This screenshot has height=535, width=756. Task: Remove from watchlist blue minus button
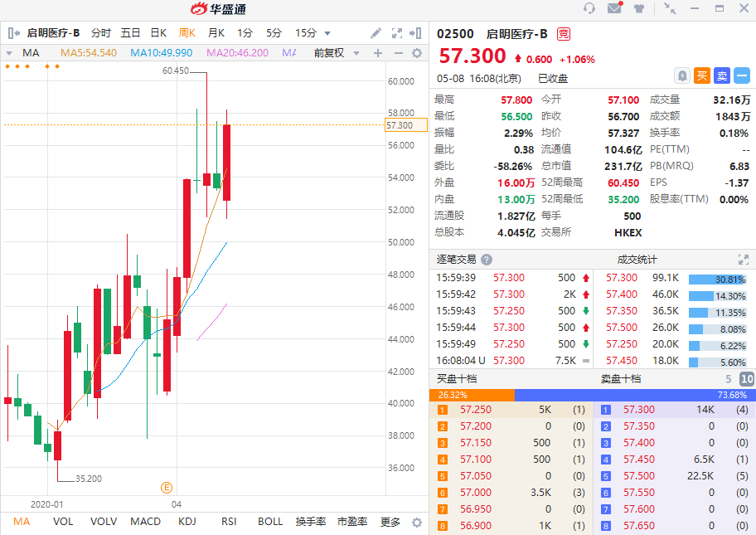click(742, 75)
